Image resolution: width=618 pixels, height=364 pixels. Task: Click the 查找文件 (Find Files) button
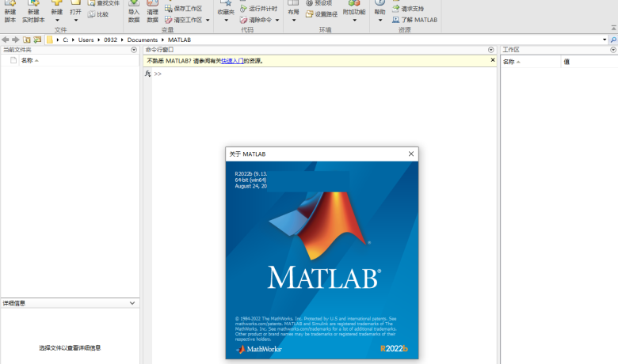[103, 3]
